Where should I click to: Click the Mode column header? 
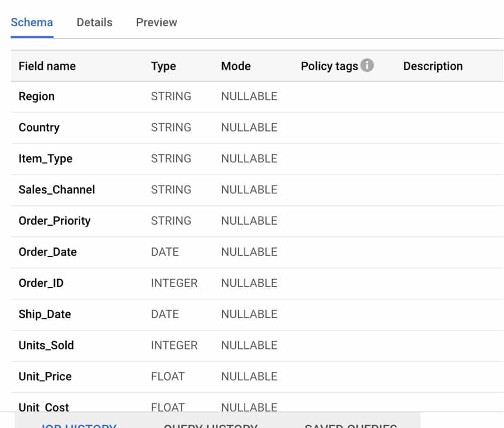point(235,66)
